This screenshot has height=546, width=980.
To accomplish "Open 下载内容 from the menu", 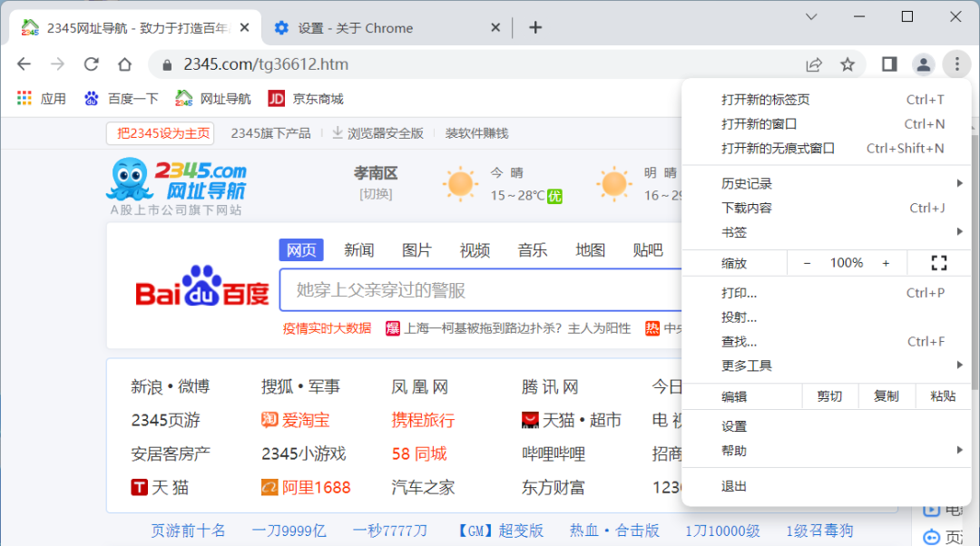I will [x=827, y=208].
